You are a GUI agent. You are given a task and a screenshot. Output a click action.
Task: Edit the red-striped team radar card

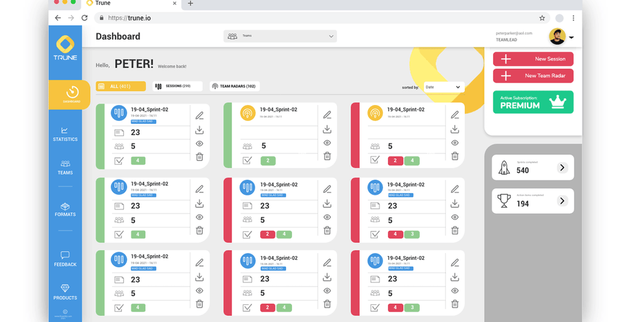(x=455, y=116)
